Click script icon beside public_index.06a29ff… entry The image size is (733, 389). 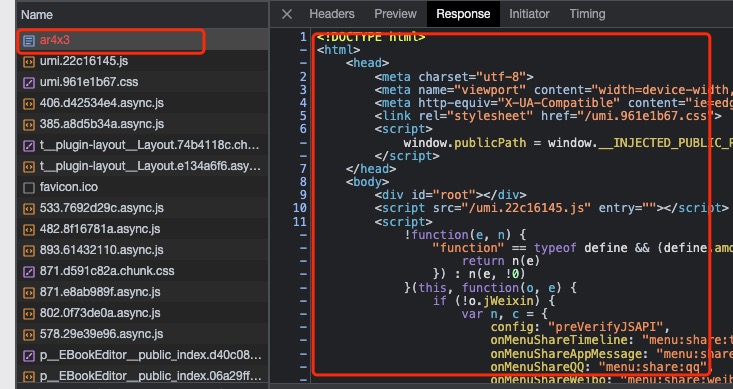[x=29, y=377]
